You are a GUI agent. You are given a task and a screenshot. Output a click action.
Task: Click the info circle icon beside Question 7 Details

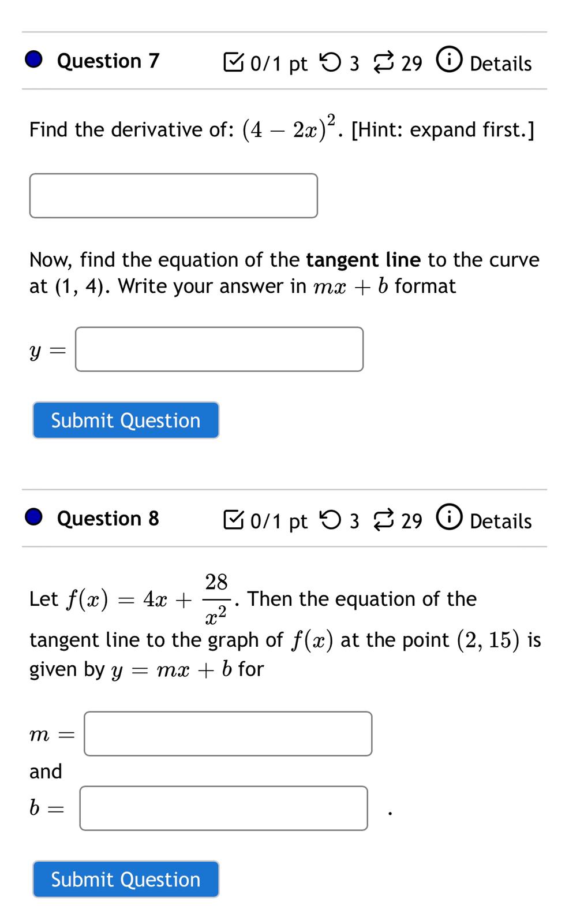pos(450,61)
